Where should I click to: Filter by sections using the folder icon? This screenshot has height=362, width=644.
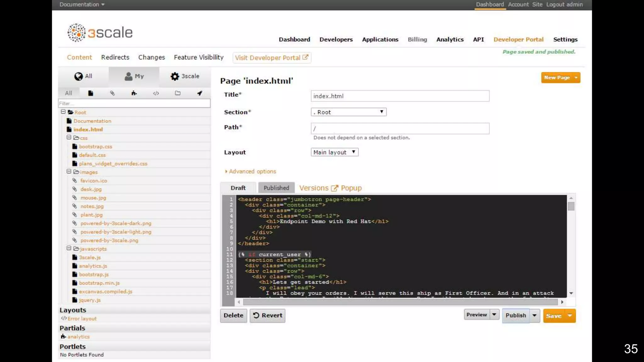click(x=178, y=93)
